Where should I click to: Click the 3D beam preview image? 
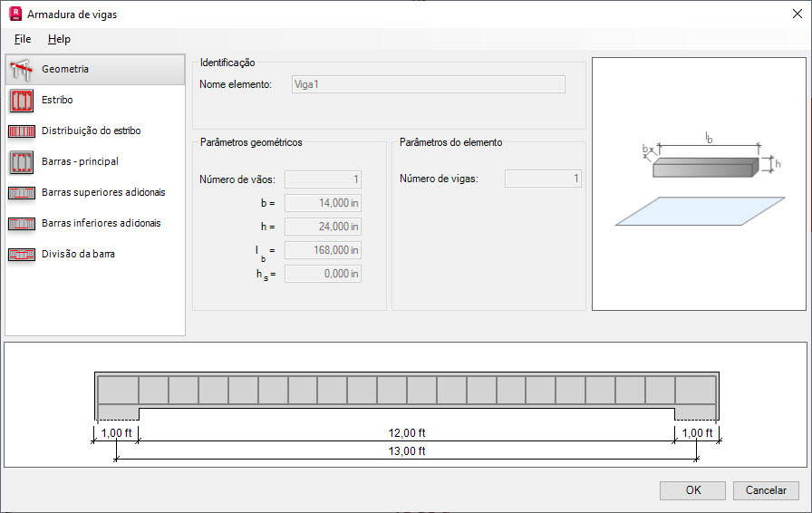699,184
